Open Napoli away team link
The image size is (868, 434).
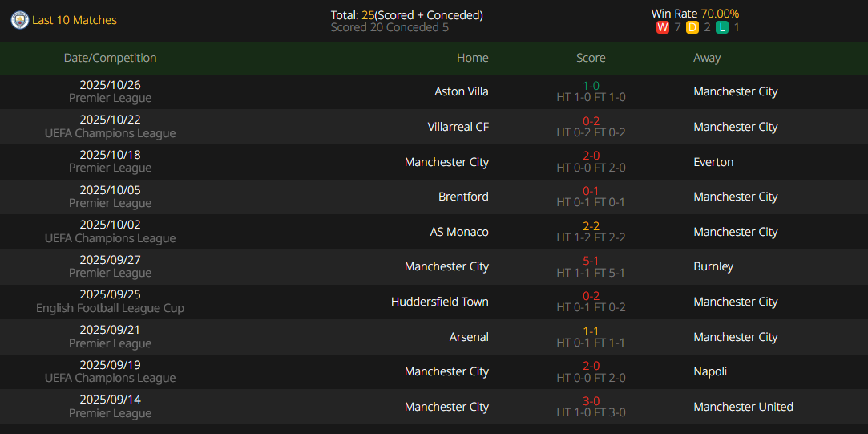pyautogui.click(x=711, y=371)
